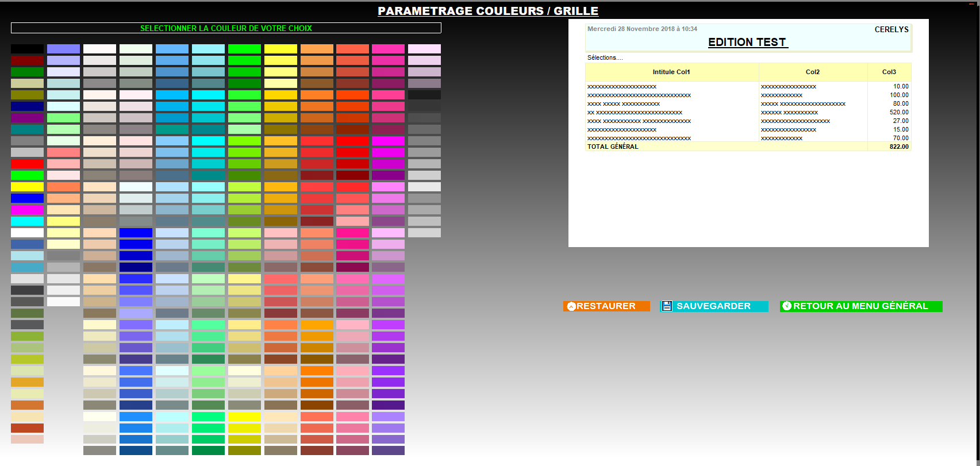This screenshot has height=466, width=980.
Task: Pick the bright green swatch topping seventh column
Action: 244,49
